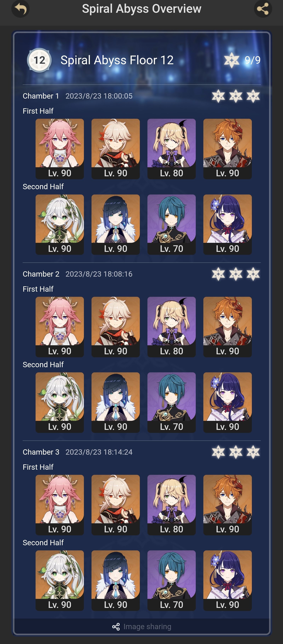The height and width of the screenshot is (644, 283).
Task: Tap orange-haired masked character in Chamber 1
Action: pyautogui.click(x=227, y=149)
